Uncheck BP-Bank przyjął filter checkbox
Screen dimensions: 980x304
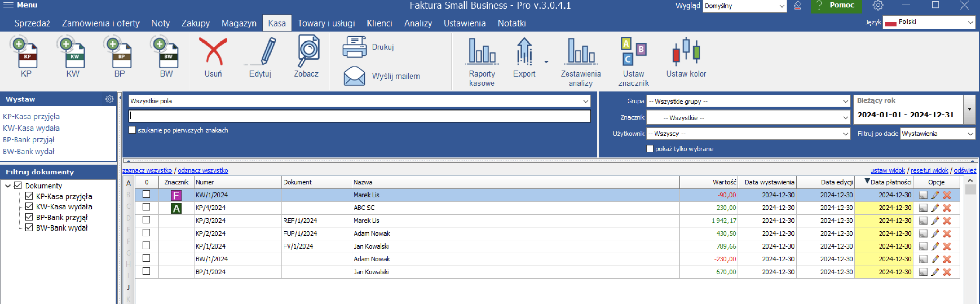[x=29, y=217]
